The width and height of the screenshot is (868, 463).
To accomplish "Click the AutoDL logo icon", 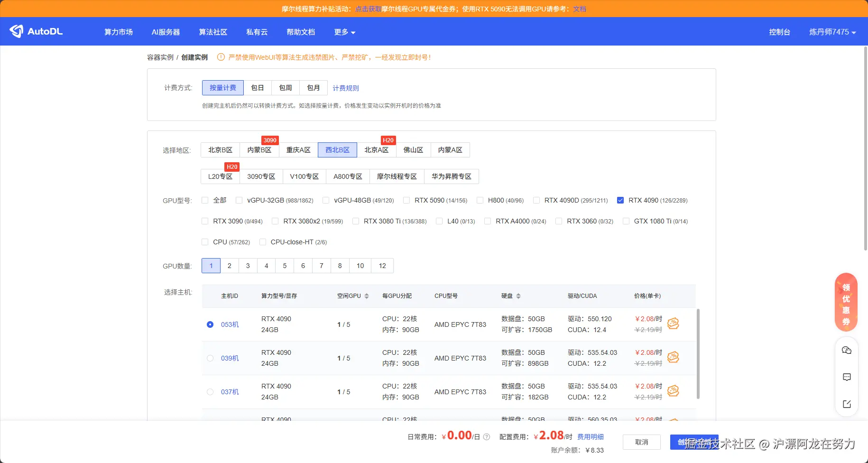I will coord(16,31).
